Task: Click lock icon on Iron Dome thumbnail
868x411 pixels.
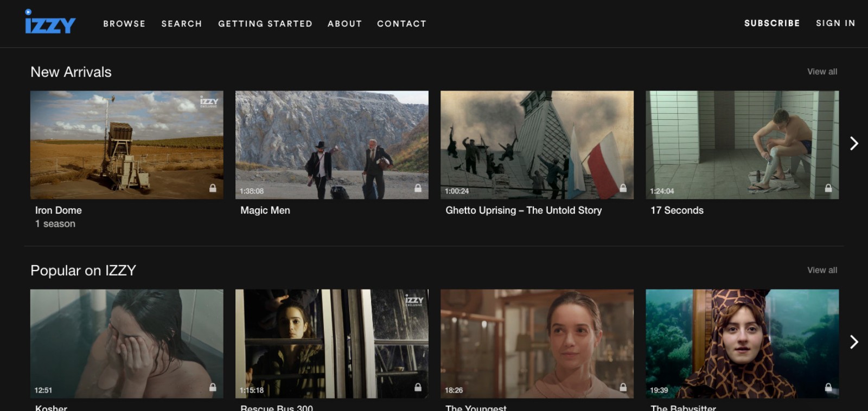Action: [213, 188]
